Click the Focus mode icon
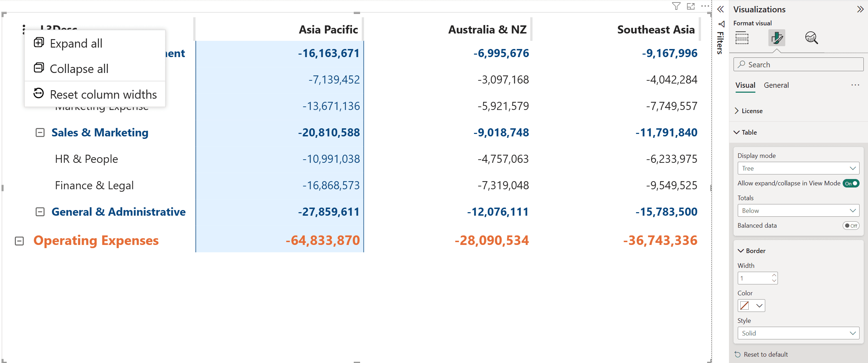 [x=691, y=6]
